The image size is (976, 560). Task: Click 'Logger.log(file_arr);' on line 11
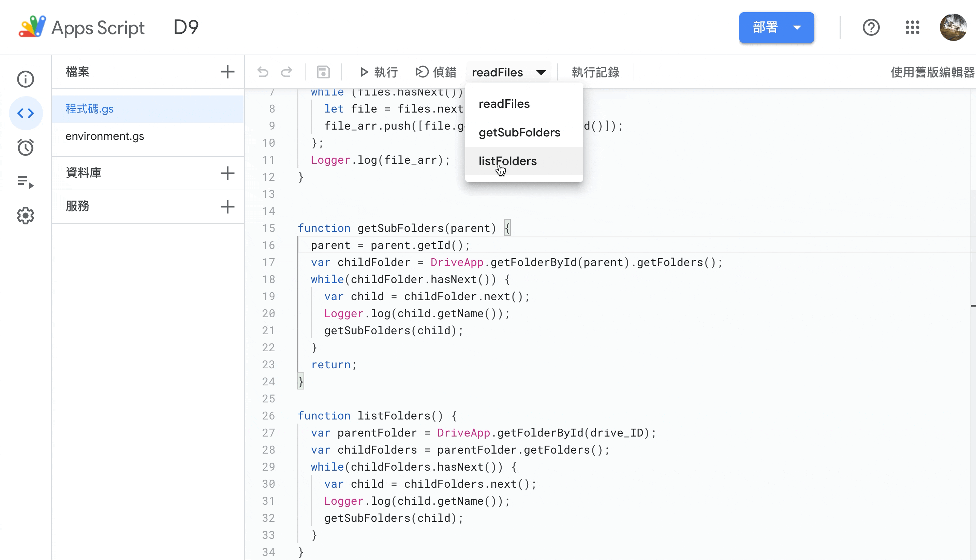[x=380, y=160]
